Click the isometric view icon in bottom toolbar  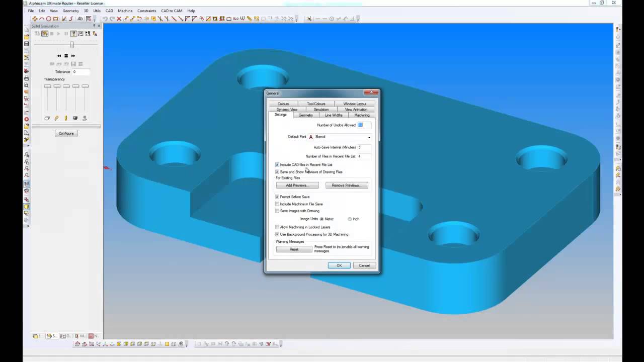[77, 344]
